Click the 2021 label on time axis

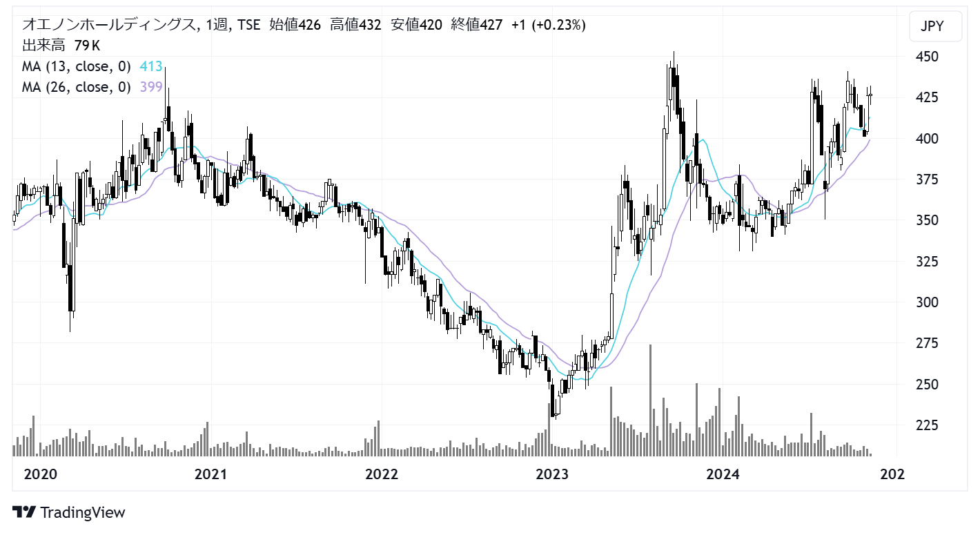pos(211,474)
